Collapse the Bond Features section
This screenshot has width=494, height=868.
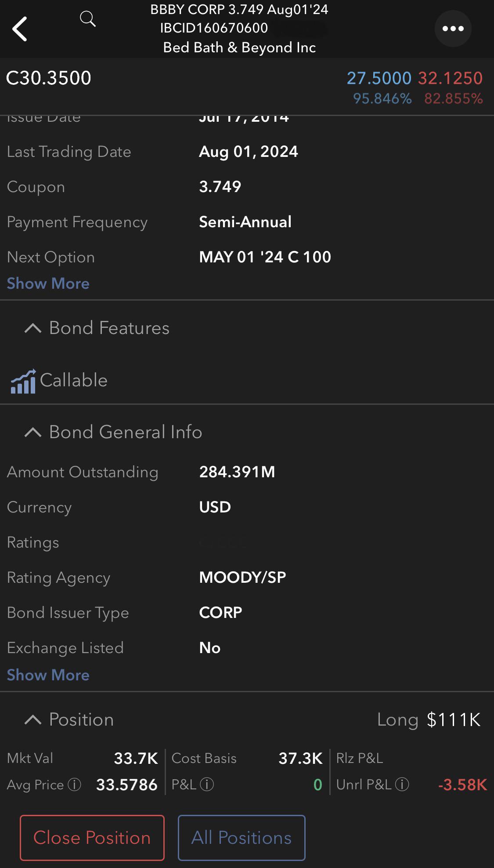(33, 328)
